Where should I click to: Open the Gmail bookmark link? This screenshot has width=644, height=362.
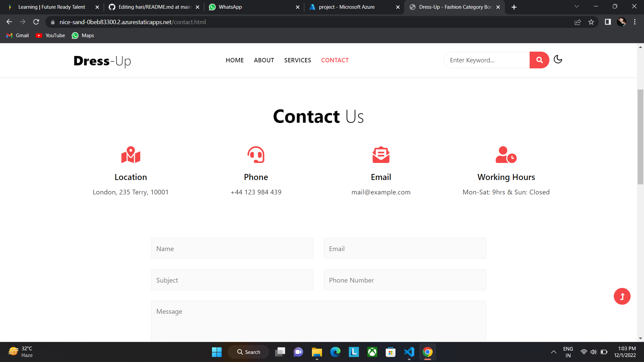[17, 36]
